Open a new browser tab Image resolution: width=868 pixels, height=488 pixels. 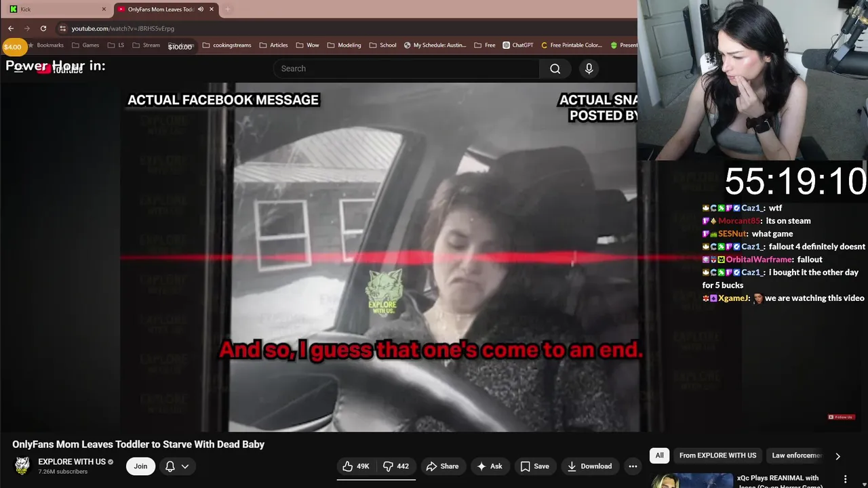pyautogui.click(x=228, y=9)
